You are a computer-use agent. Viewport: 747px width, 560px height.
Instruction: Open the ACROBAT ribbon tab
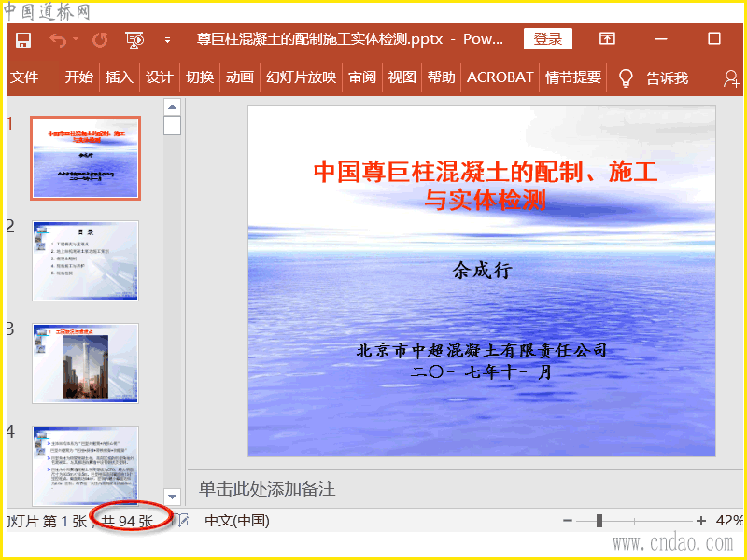point(500,77)
